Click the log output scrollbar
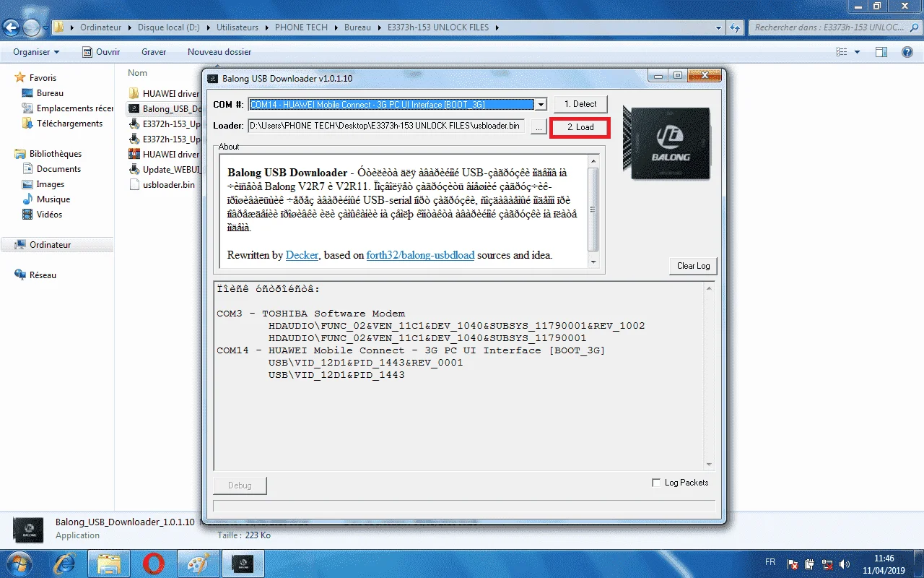924x578 pixels. 709,376
